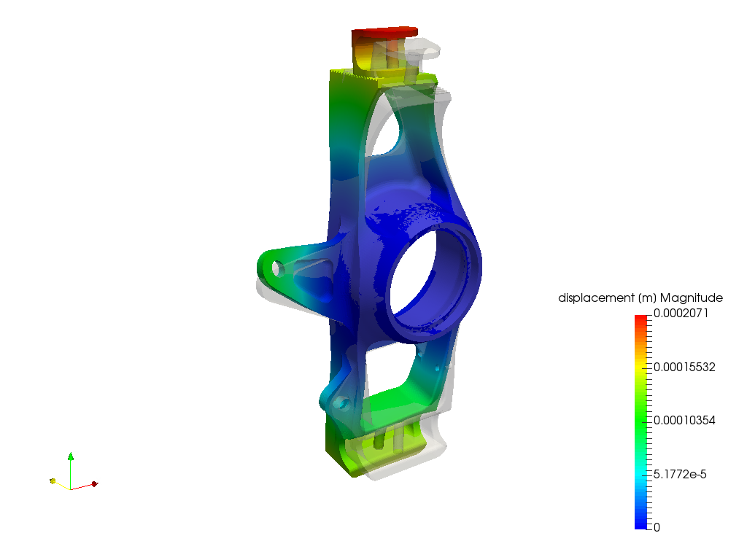Click the upper major tick mark of the scale bar
The height and width of the screenshot is (560, 747).
pyautogui.click(x=648, y=369)
